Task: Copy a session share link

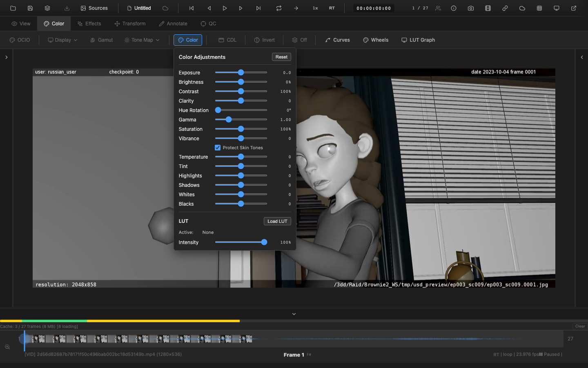Action: pyautogui.click(x=505, y=8)
